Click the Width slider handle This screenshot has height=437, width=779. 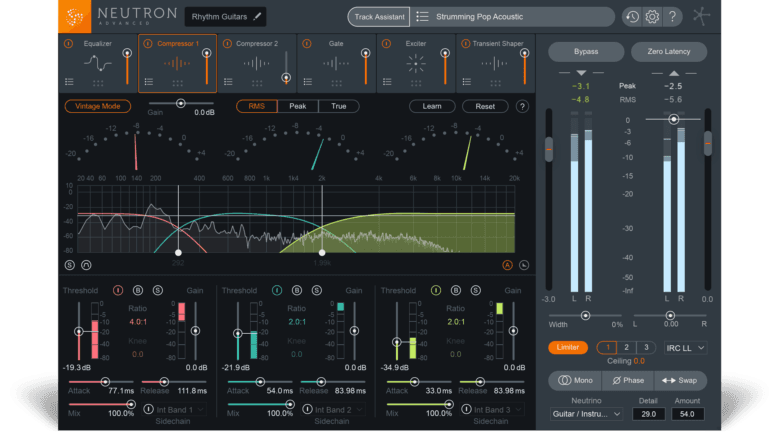[x=586, y=315]
